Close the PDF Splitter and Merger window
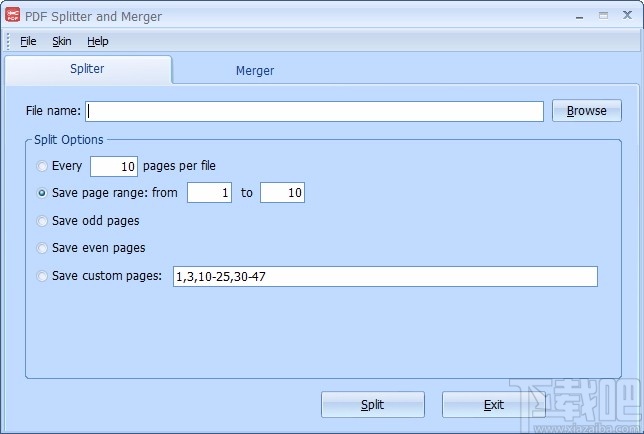Screen dimensions: 644x434 [627, 15]
